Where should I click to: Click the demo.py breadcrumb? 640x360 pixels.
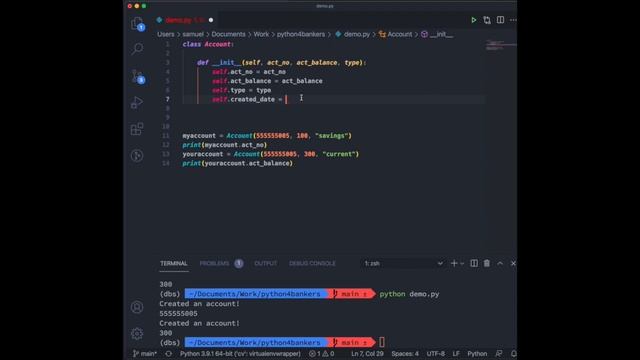tap(353, 34)
